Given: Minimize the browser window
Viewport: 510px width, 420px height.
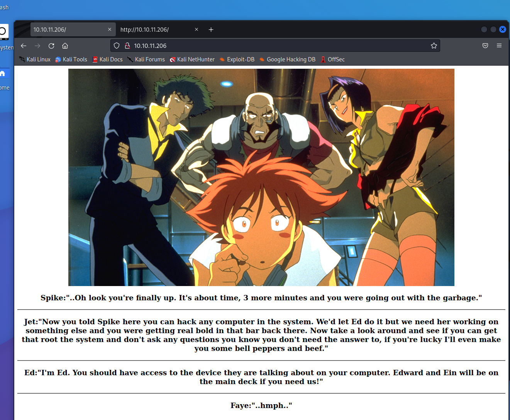Looking at the screenshot, I should point(484,29).
